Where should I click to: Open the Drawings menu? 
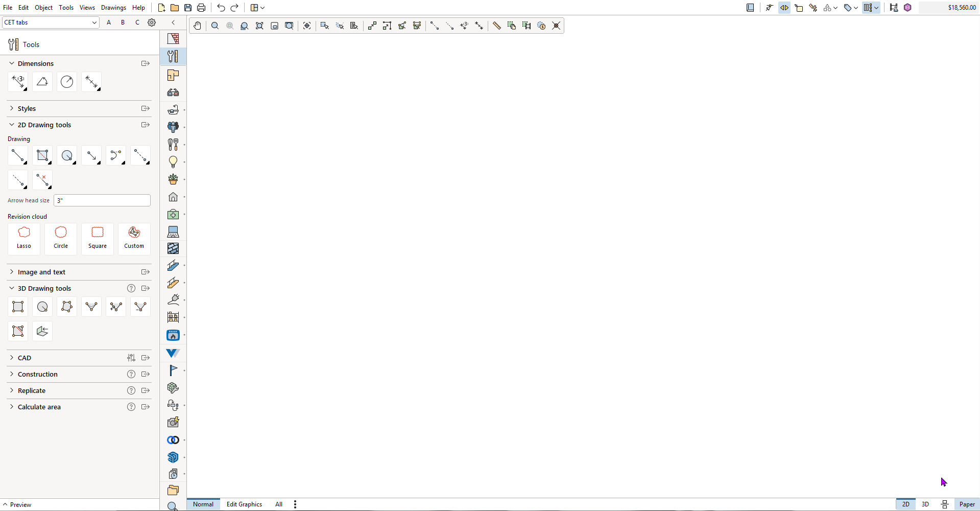pos(113,8)
